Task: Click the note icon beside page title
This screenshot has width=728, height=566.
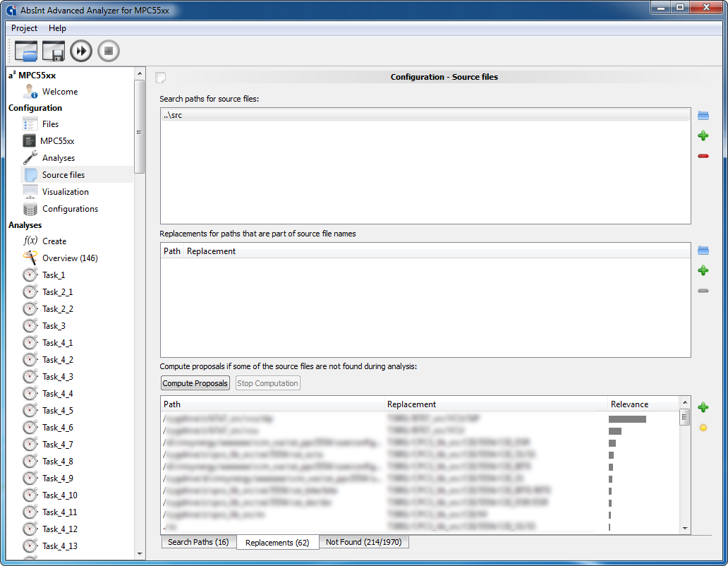Action: (x=161, y=78)
